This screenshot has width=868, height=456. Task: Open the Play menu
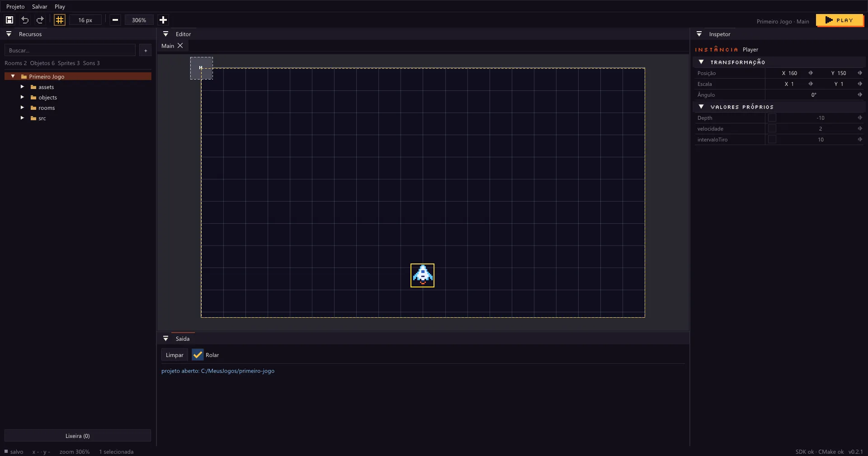pyautogui.click(x=60, y=6)
